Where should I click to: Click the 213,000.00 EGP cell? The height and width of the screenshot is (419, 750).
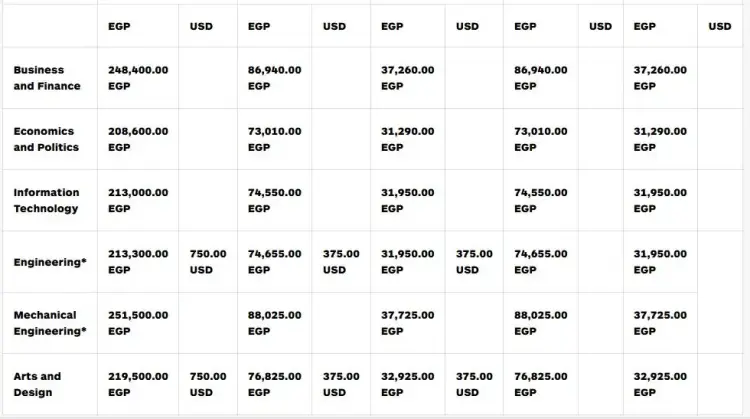138,200
